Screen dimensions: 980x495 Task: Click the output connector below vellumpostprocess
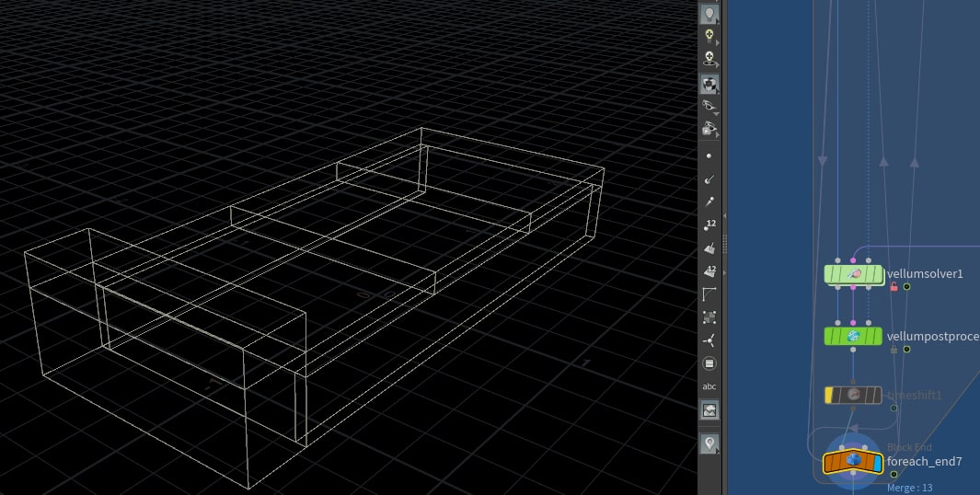pyautogui.click(x=853, y=350)
